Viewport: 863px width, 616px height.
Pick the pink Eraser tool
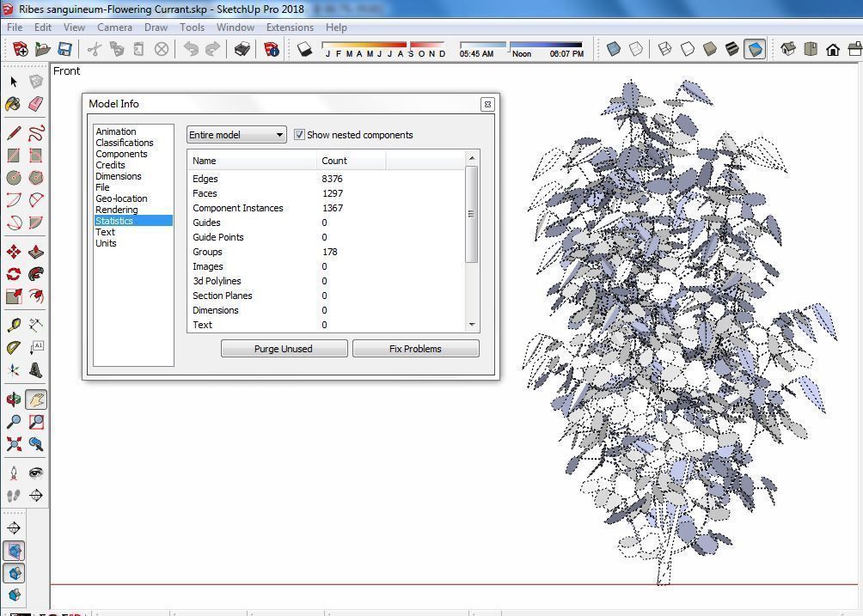coord(36,104)
